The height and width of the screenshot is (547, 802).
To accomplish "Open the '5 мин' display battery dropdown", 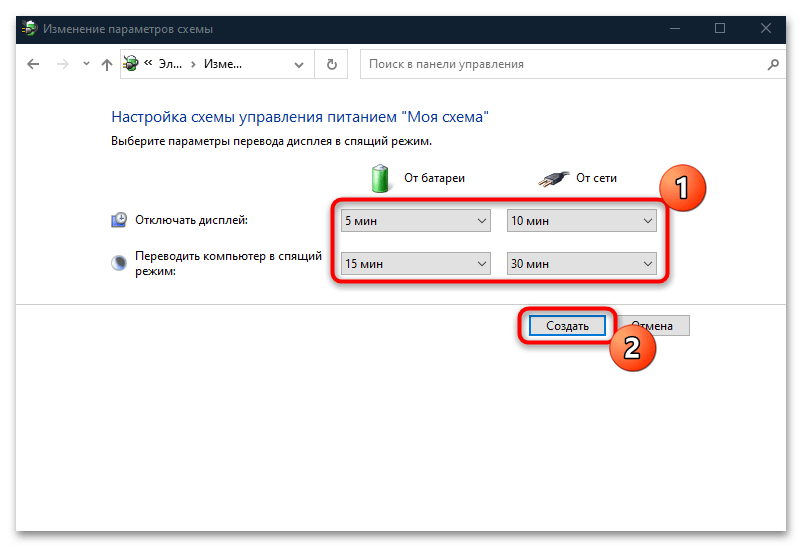I will 414,220.
